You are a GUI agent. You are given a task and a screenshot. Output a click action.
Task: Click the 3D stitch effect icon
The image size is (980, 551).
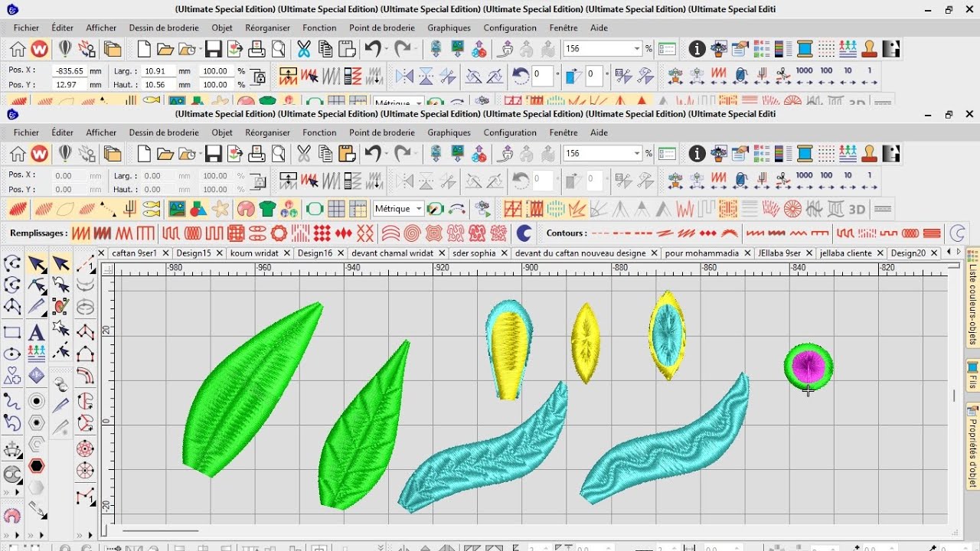click(x=857, y=209)
